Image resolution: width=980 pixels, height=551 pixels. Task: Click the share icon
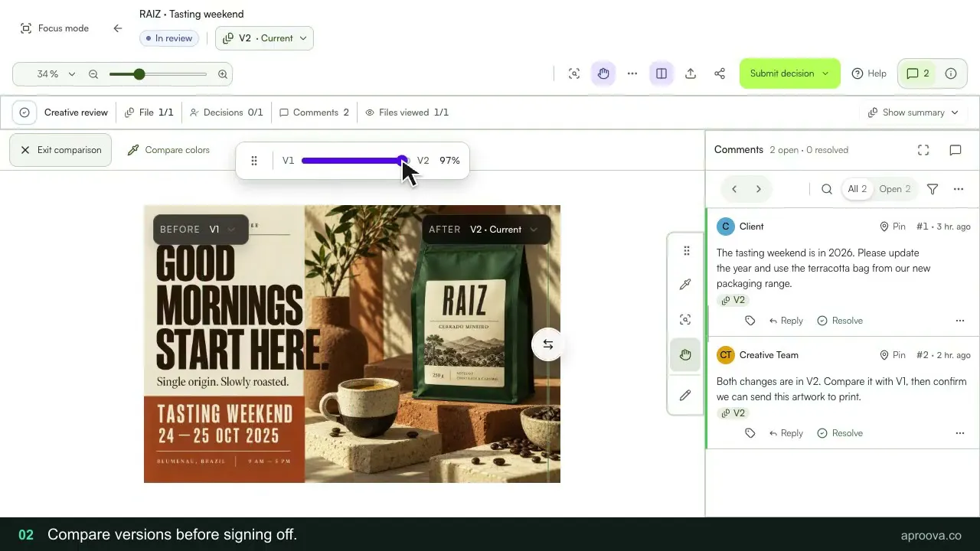point(720,73)
